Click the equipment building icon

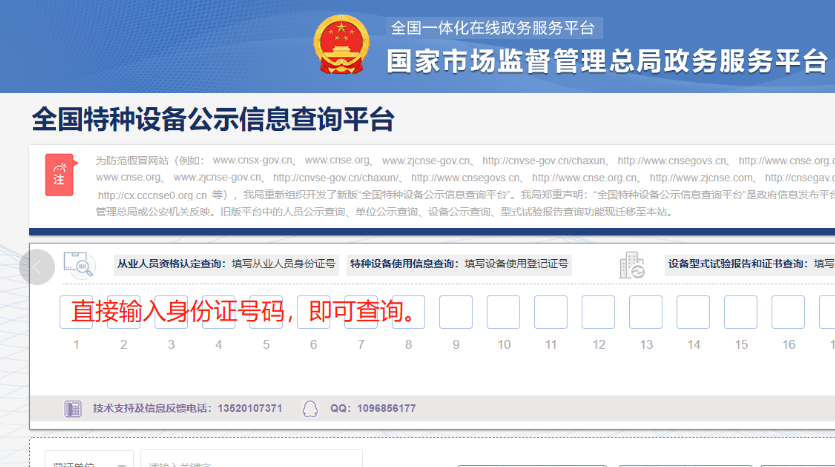pyautogui.click(x=632, y=264)
